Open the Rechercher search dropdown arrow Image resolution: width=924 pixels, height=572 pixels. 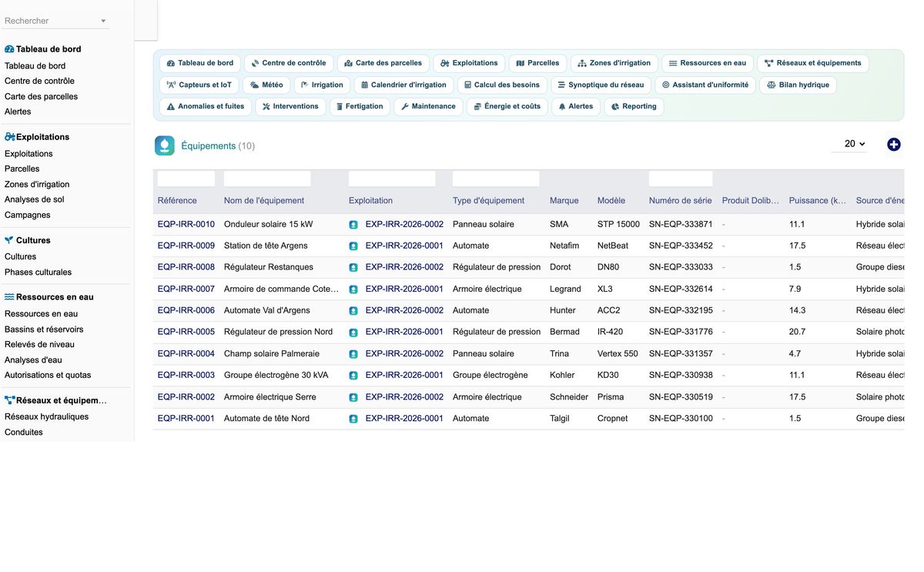[103, 21]
